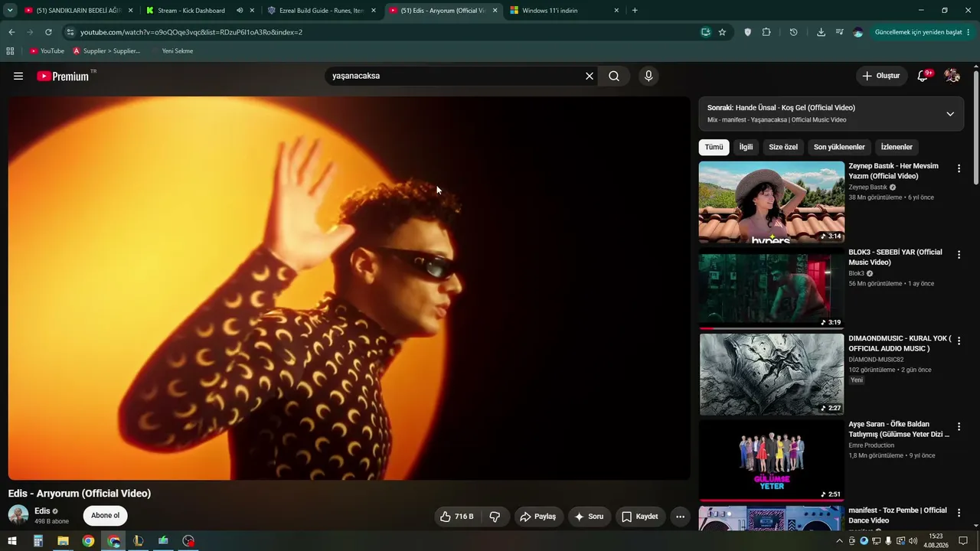The width and height of the screenshot is (980, 551).
Task: Play the Edis Arıyorum video player
Action: (349, 289)
